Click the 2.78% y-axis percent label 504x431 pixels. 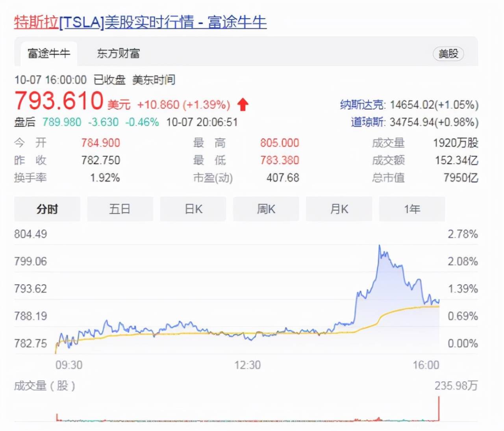(463, 234)
